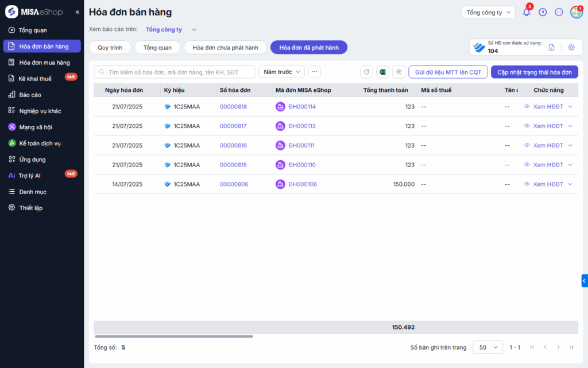Click the help question mark icon
This screenshot has height=368, width=588.
pyautogui.click(x=543, y=12)
